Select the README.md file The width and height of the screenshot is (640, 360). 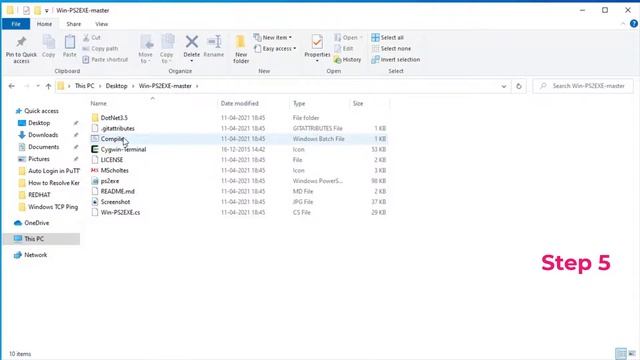[x=118, y=191]
